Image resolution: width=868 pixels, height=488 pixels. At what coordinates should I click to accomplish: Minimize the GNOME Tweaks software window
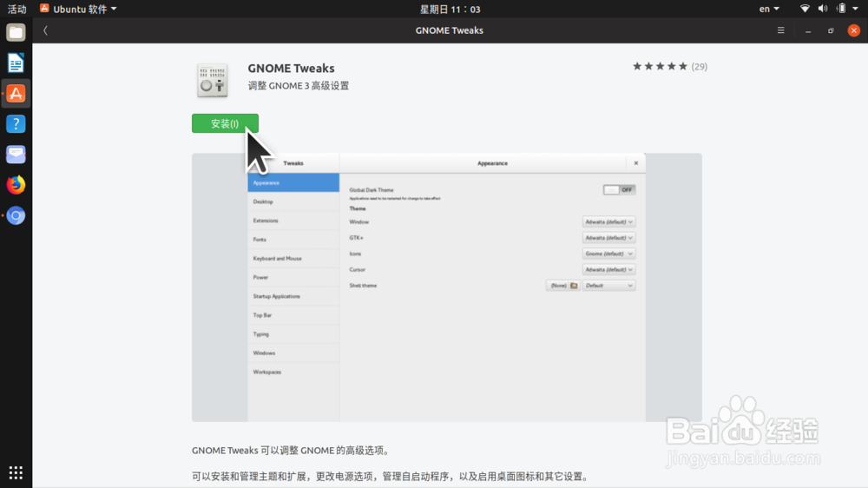[808, 31]
